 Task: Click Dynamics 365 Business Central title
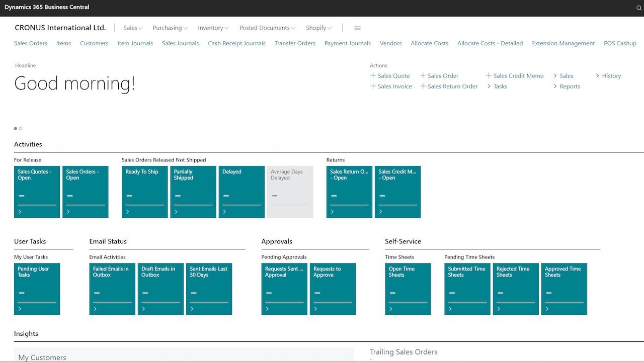coord(47,8)
